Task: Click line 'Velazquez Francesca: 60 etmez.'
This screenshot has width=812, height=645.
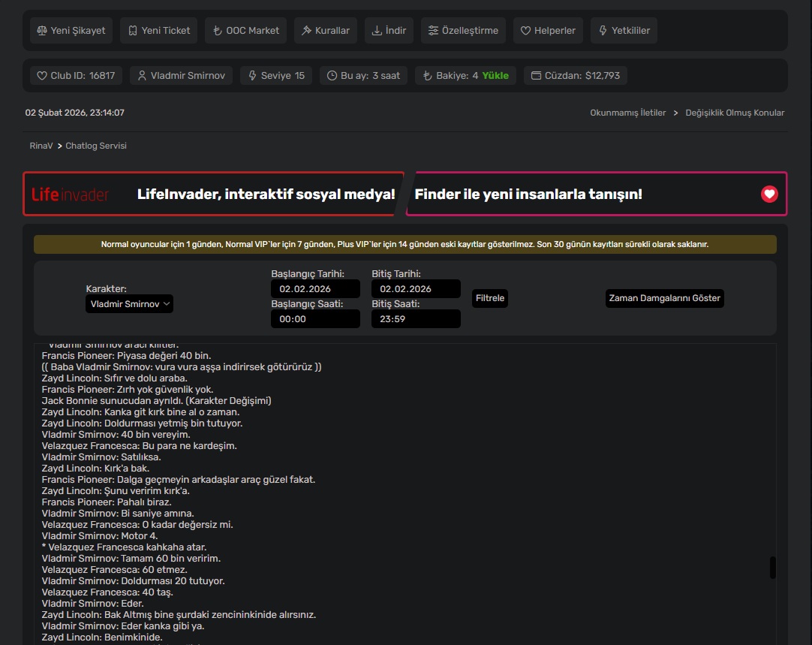Action: click(x=115, y=570)
